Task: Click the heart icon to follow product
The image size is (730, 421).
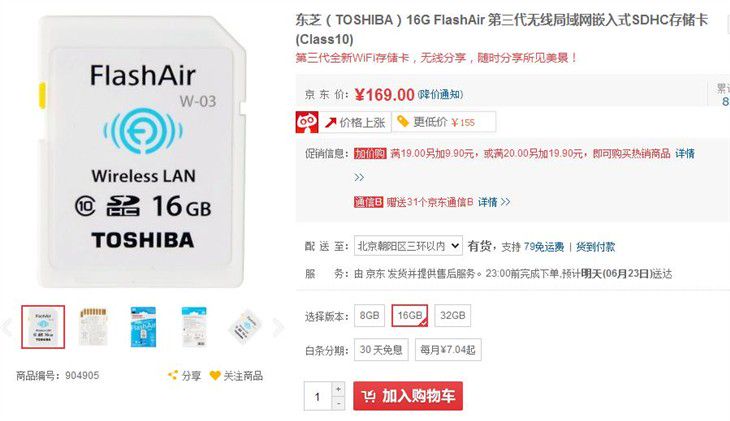Action: pos(215,375)
